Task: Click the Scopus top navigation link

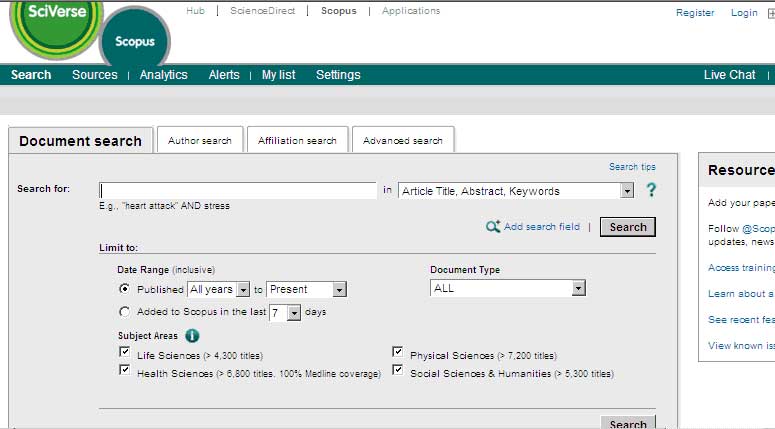Action: [x=339, y=10]
